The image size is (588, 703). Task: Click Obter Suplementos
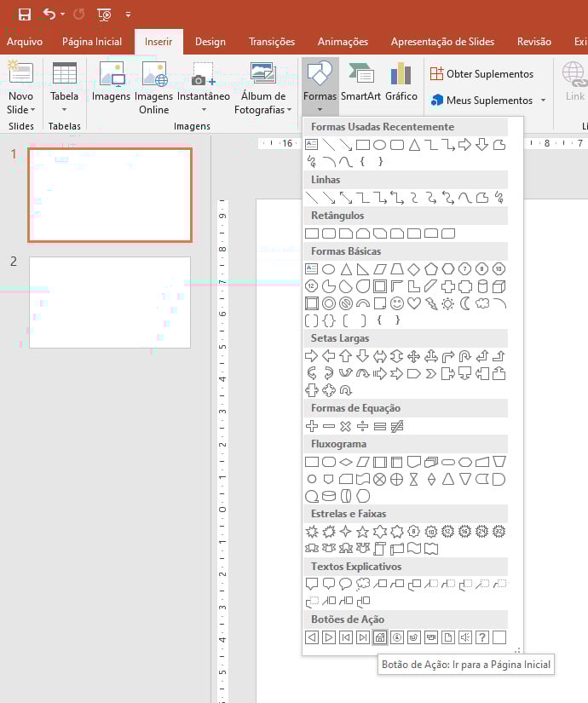[482, 74]
